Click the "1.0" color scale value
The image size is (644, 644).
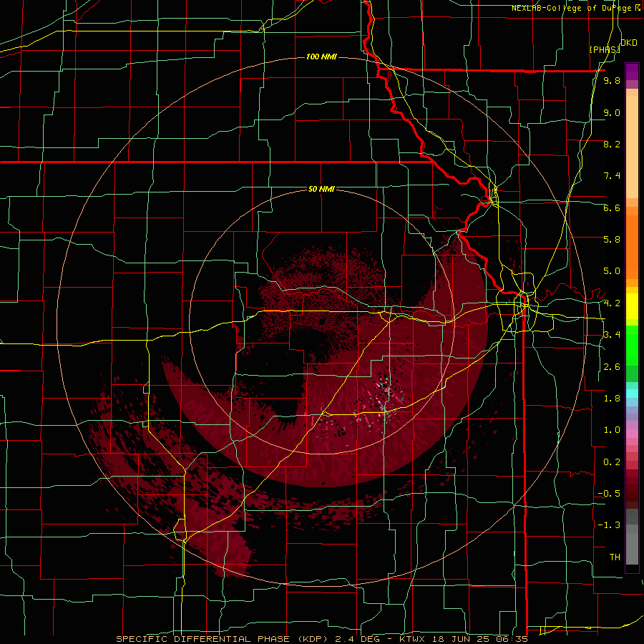coord(612,430)
